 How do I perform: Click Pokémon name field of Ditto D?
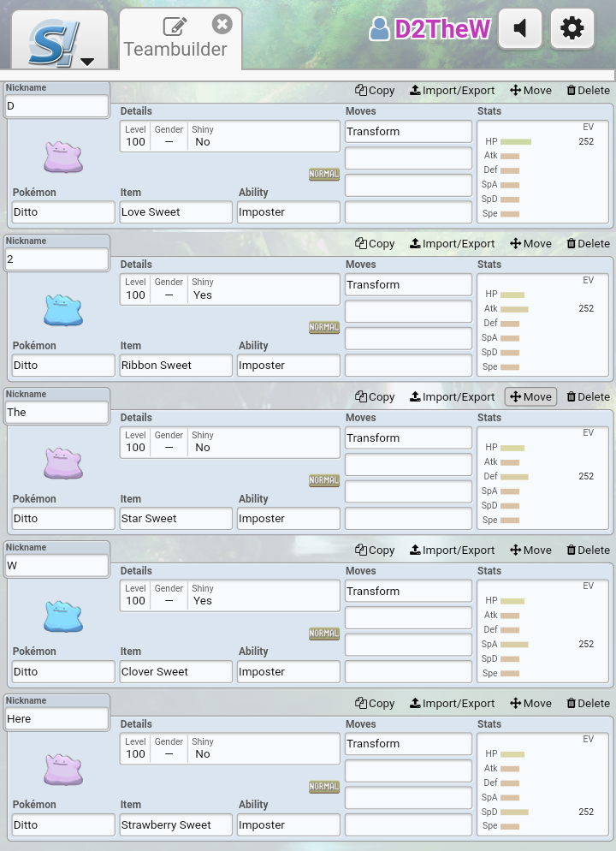(x=63, y=212)
